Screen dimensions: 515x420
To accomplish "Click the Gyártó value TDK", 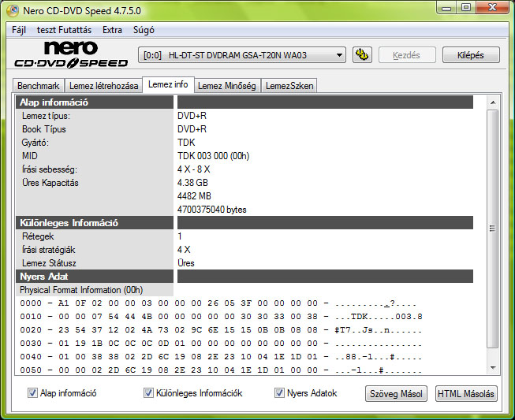I will (186, 143).
